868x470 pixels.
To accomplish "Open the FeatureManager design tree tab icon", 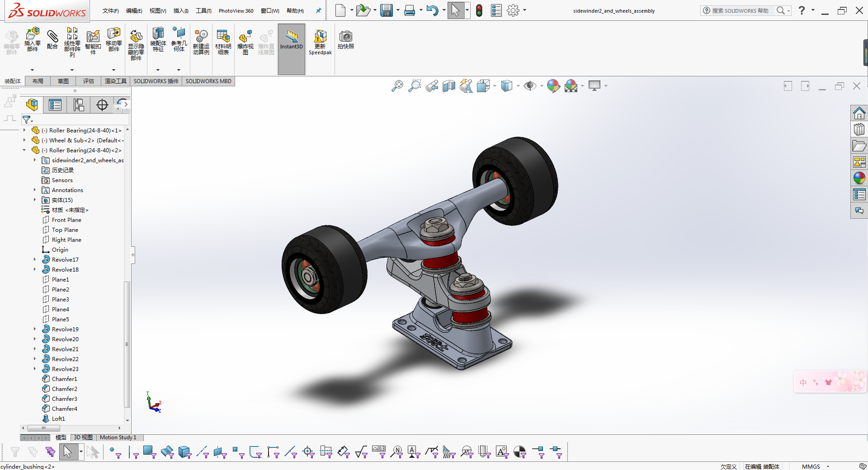I will pos(32,105).
